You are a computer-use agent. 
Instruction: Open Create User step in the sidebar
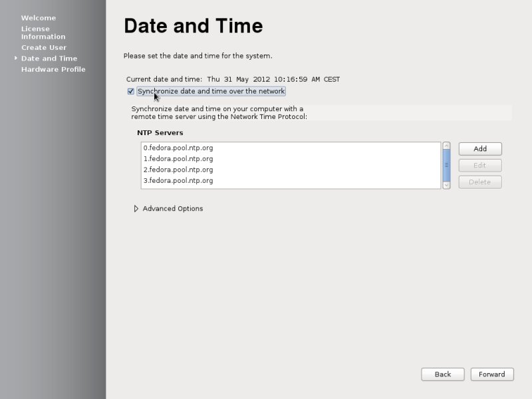click(x=44, y=47)
